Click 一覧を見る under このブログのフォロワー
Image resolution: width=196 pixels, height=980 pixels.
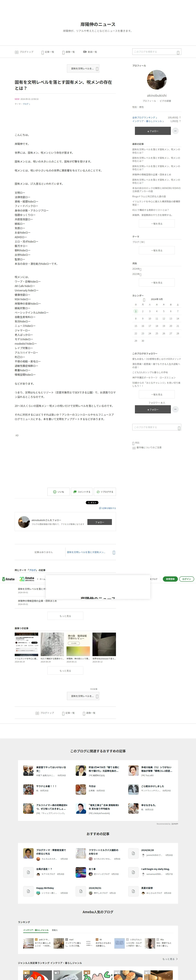tap(156, 394)
